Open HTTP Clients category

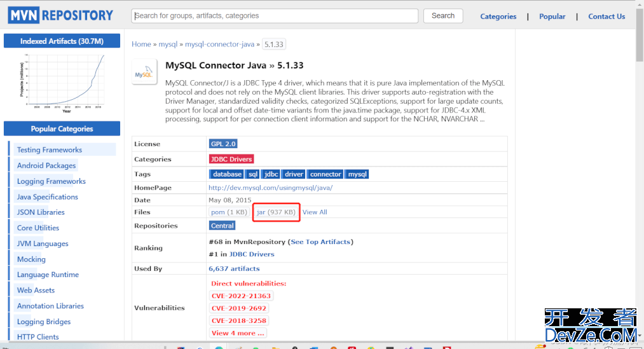tap(38, 337)
